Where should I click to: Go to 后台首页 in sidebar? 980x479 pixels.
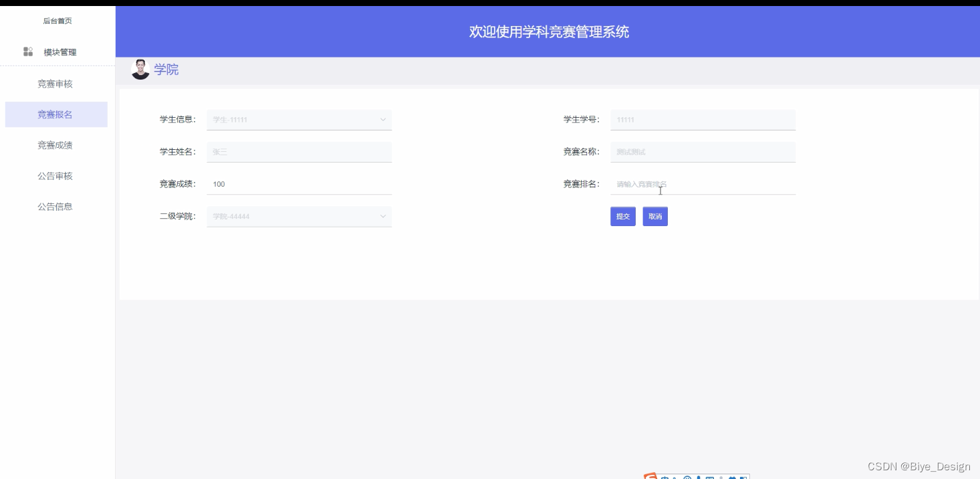point(57,21)
